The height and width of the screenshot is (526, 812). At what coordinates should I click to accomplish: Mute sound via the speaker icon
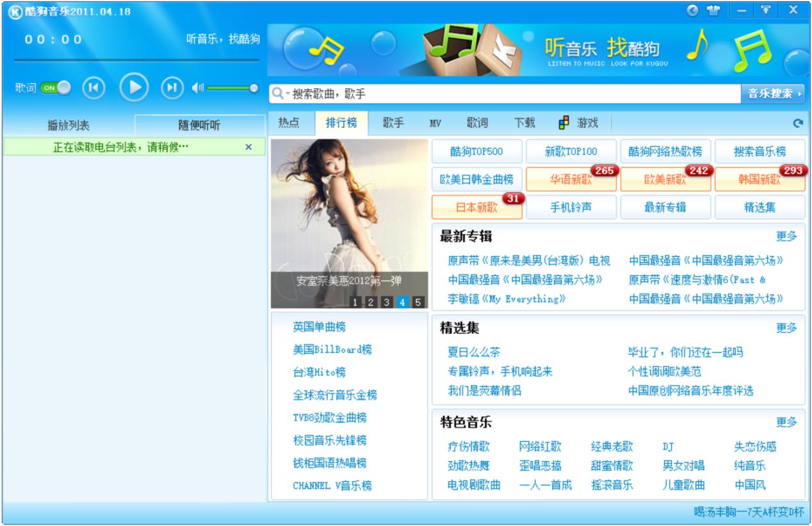(x=197, y=88)
